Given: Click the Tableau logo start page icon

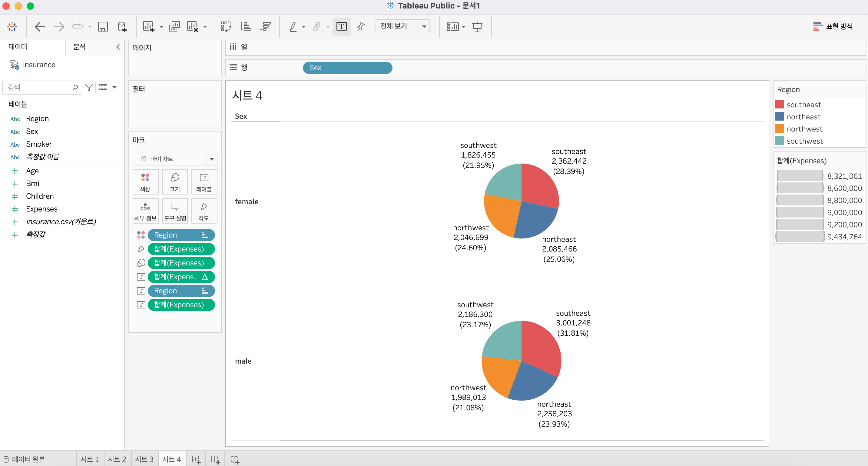Looking at the screenshot, I should 12,26.
